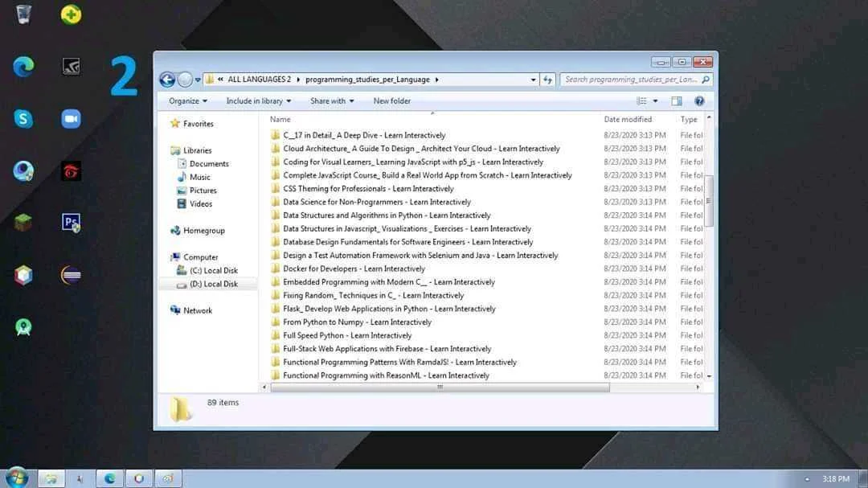Click in the search programming_studies field

[631, 80]
